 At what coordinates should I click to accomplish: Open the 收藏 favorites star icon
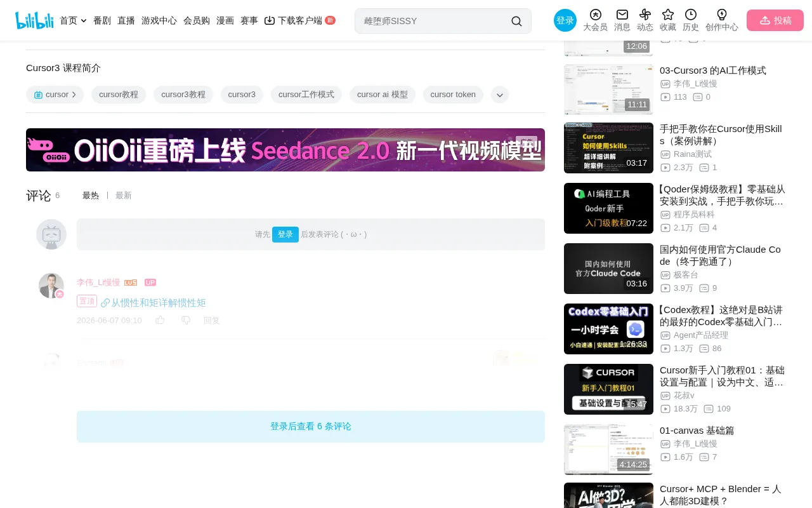click(668, 15)
